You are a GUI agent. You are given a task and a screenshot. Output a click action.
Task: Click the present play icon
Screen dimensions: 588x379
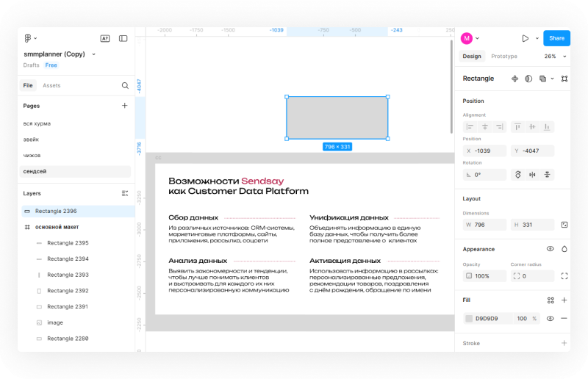coord(526,38)
